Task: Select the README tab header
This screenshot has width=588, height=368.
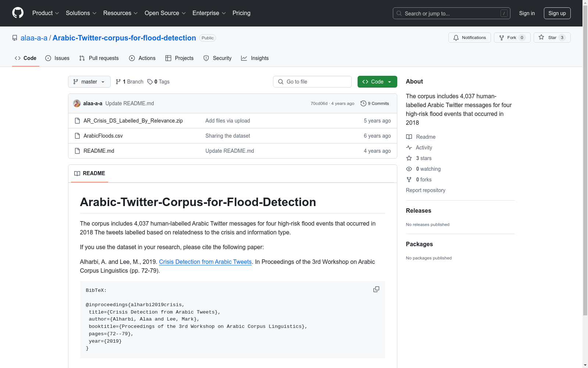Action: 90,173
